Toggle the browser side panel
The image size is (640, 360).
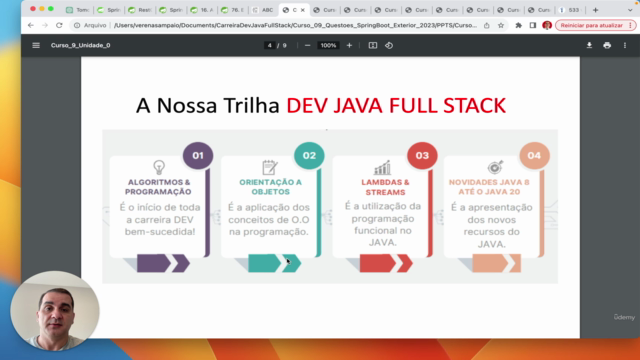click(533, 25)
